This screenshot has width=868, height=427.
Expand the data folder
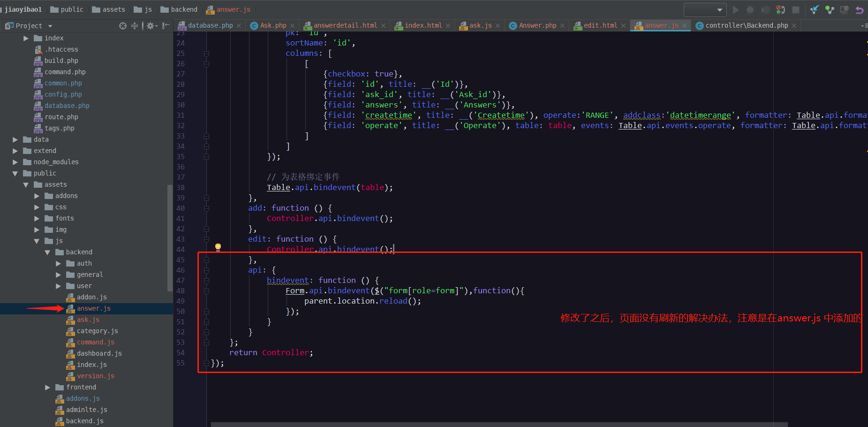pyautogui.click(x=15, y=140)
